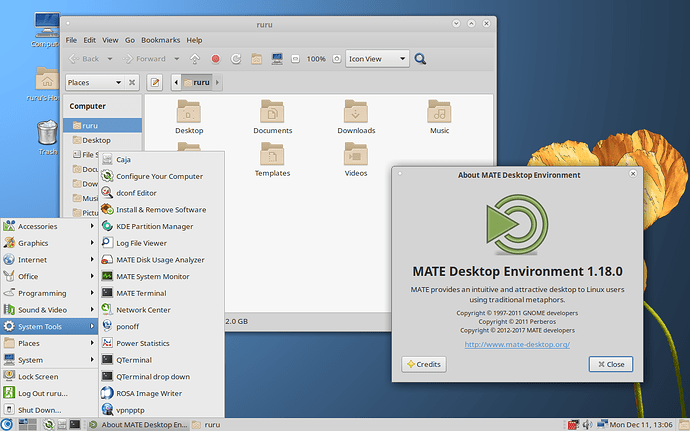Open the Icon View mode dropdown
The width and height of the screenshot is (690, 431).
pyautogui.click(x=377, y=59)
